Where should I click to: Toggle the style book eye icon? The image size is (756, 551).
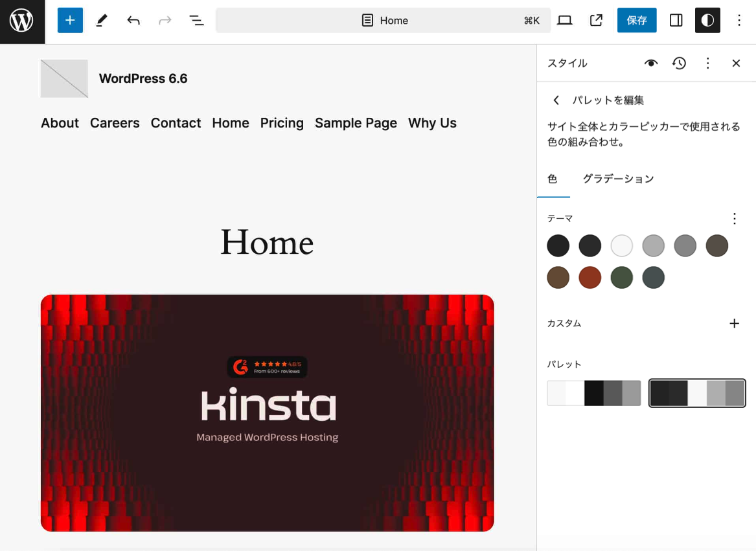651,63
